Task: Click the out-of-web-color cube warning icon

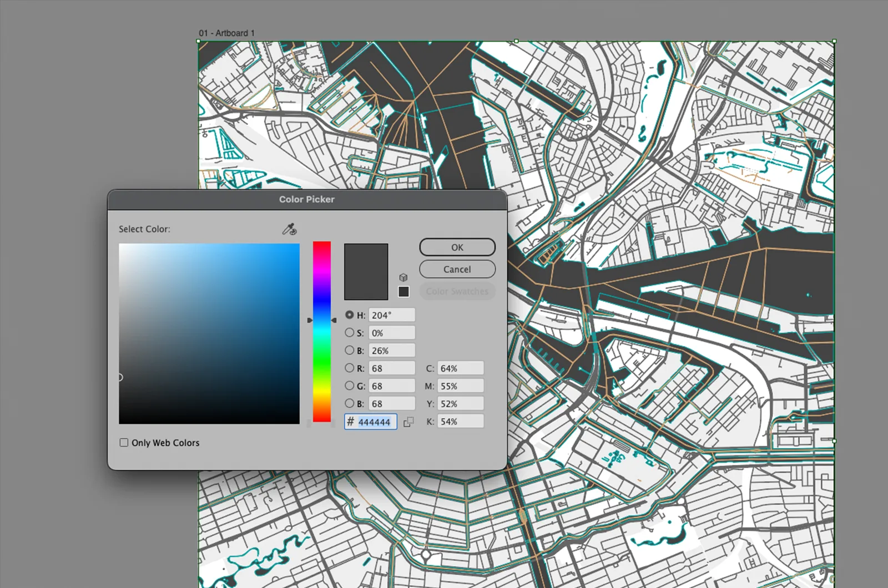Action: 403,277
